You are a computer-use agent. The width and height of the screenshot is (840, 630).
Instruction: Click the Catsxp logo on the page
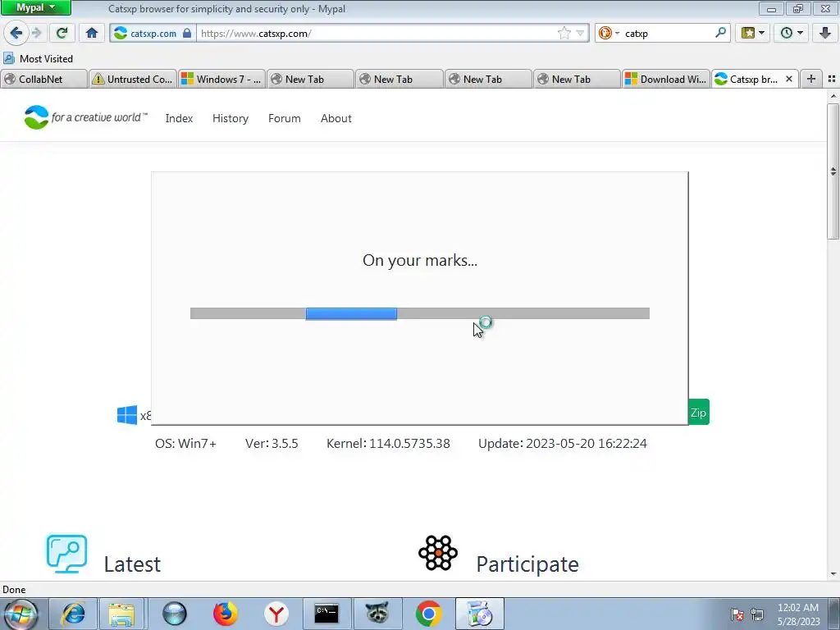tap(85, 117)
